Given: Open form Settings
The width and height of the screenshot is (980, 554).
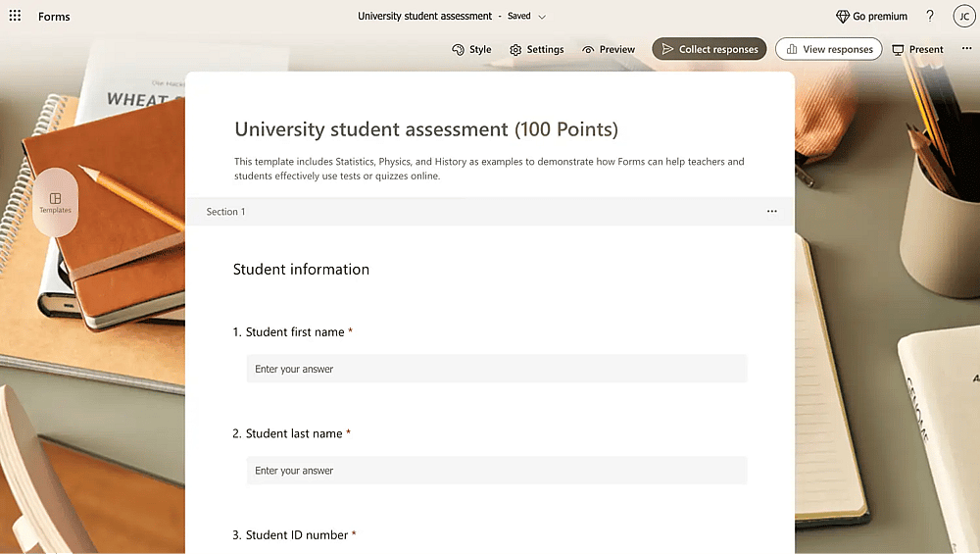Looking at the screenshot, I should coord(536,49).
